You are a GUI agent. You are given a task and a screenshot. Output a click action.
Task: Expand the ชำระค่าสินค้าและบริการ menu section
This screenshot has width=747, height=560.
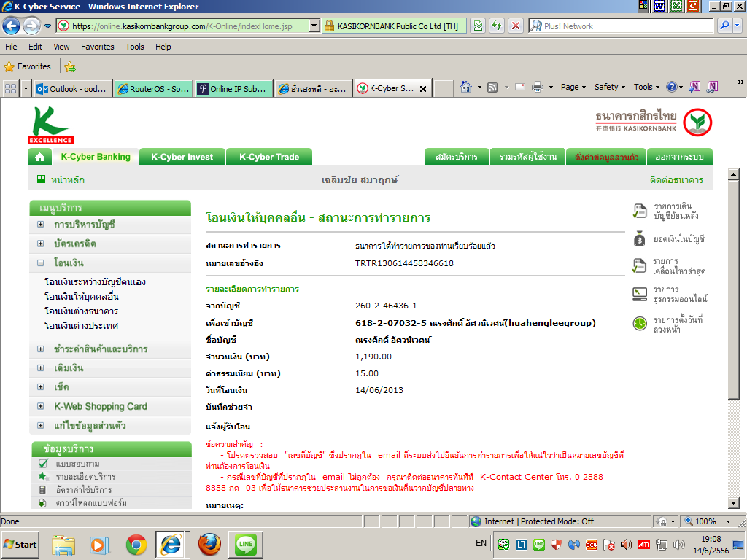coord(41,349)
